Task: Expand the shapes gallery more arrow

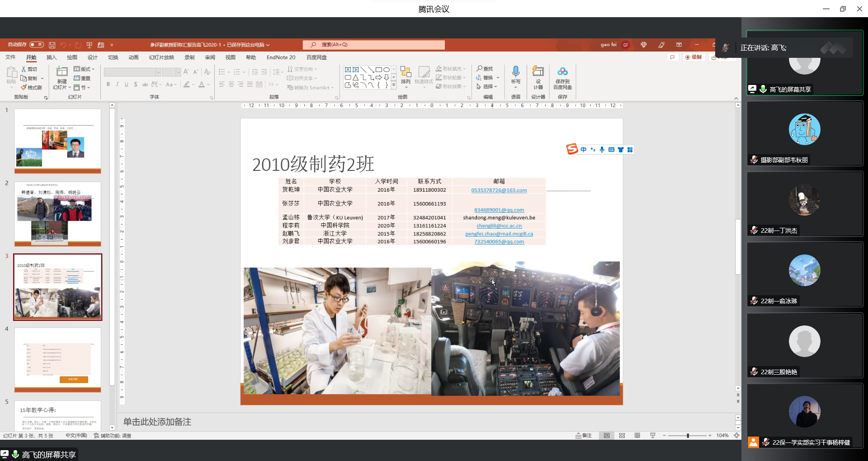Action: pos(394,85)
